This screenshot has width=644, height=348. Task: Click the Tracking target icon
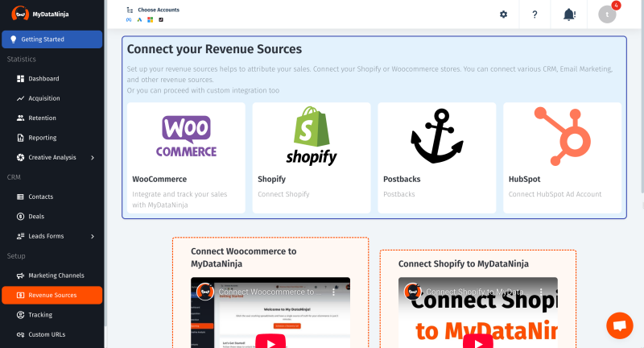20,315
